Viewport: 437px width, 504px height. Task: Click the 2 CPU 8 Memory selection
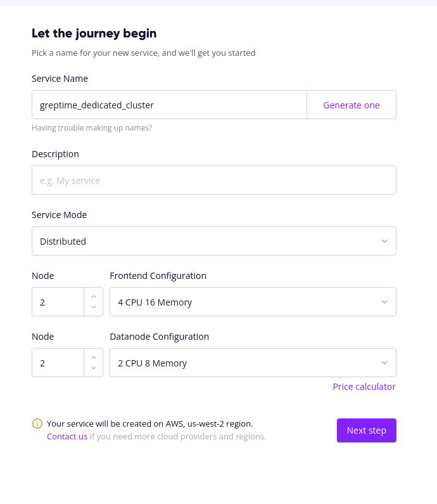pos(153,363)
